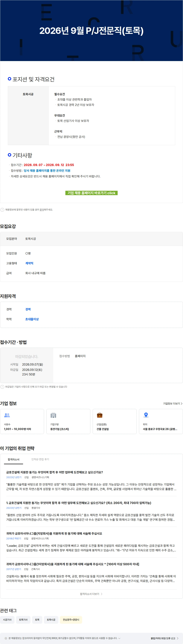Click the 위치 서울 종로구 우정국로 26 card

click(x=161, y=421)
